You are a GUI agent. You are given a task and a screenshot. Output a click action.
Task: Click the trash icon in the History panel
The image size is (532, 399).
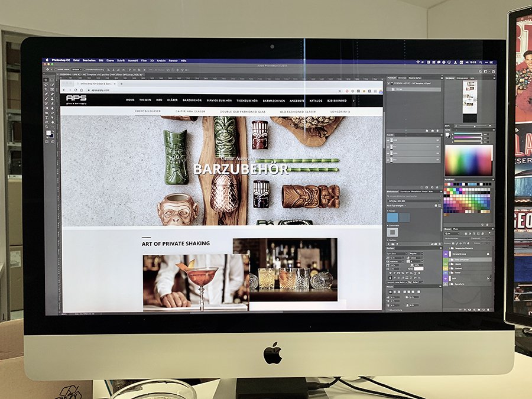438,130
